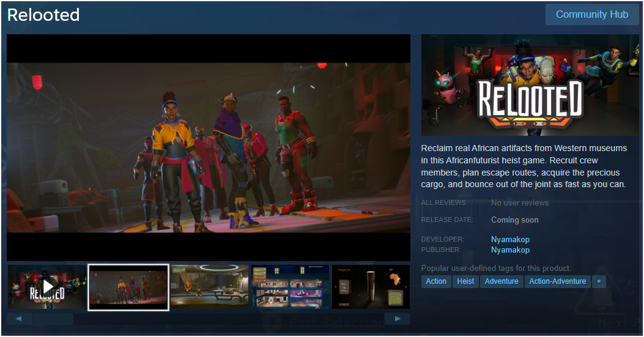Click the 'No user reviews' text
Image resolution: width=644 pixels, height=337 pixels.
click(x=520, y=203)
